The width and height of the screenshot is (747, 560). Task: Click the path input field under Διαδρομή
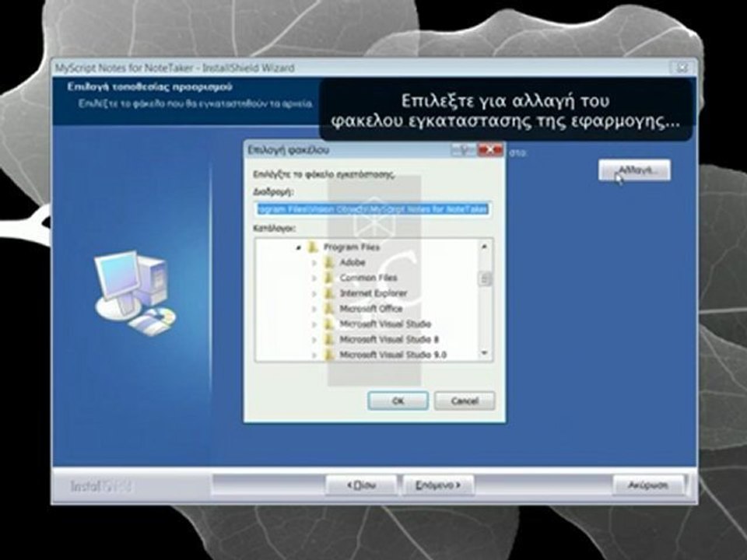click(374, 209)
